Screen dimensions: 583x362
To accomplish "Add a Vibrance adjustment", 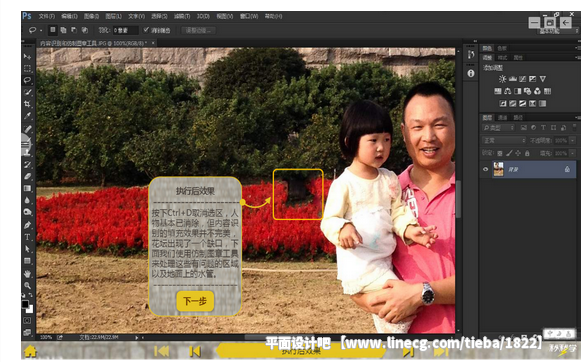I will (542, 79).
